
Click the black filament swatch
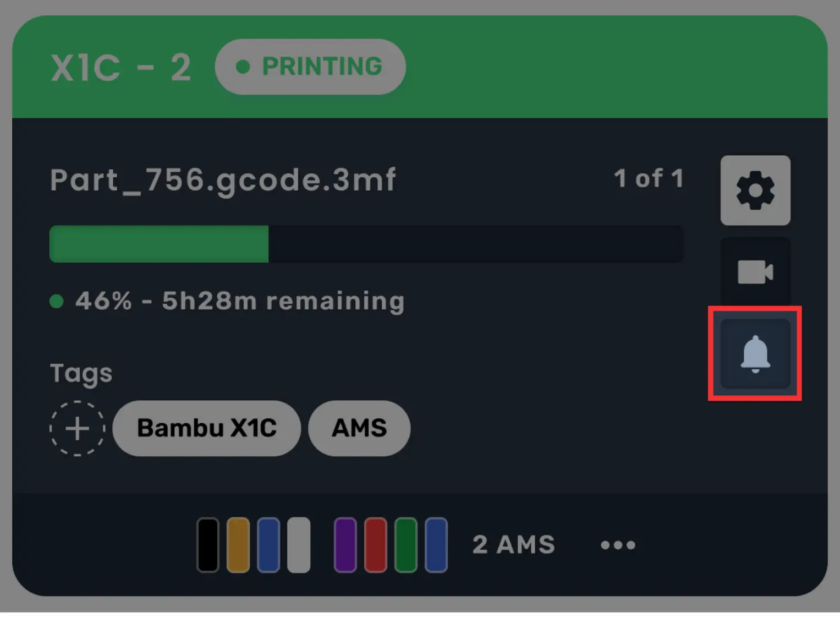tap(208, 545)
